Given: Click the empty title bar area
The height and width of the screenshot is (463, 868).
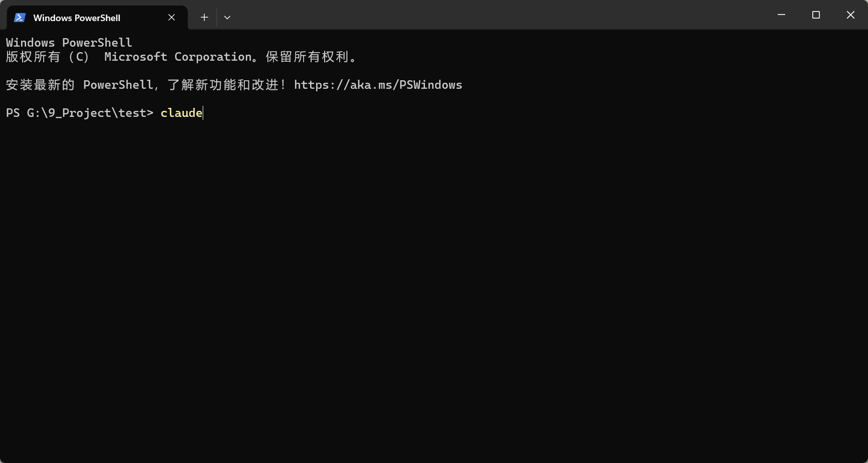Looking at the screenshot, I should pos(502,15).
